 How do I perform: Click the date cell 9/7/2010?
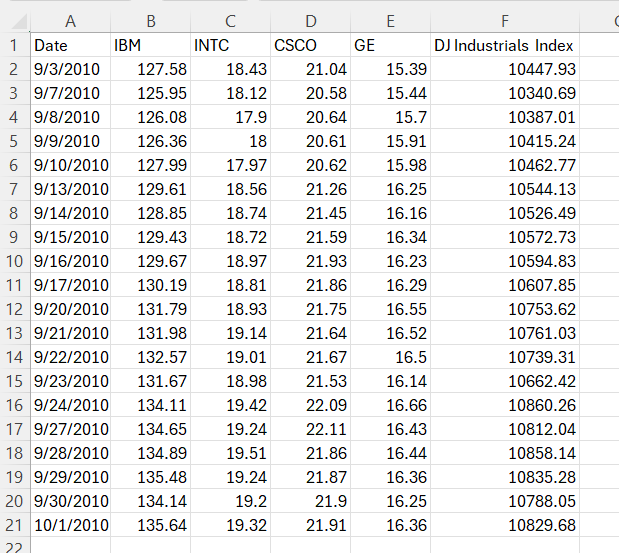tap(71, 93)
